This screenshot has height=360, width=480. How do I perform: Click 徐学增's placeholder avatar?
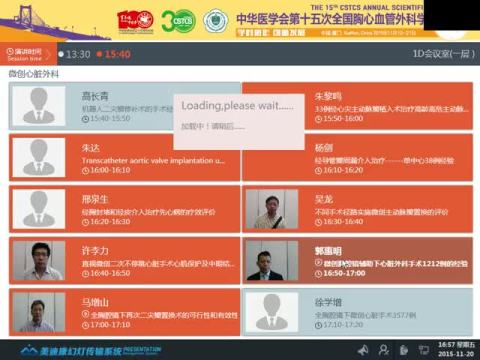pos(272,312)
